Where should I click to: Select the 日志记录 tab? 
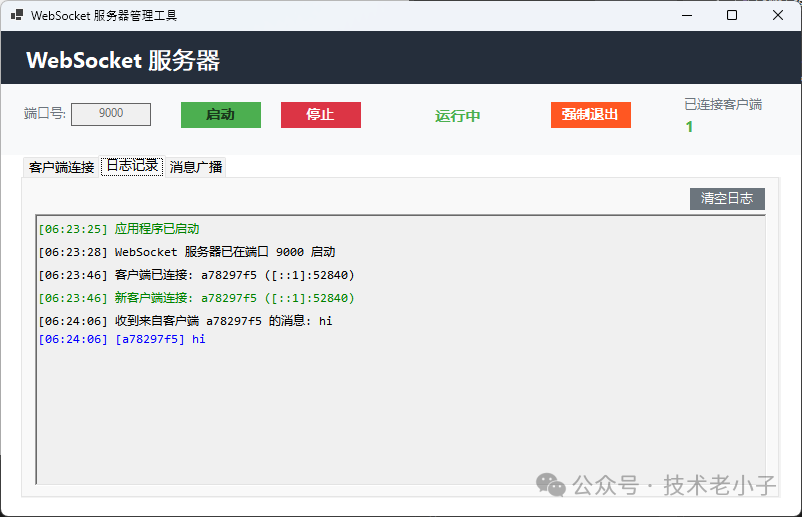132,166
